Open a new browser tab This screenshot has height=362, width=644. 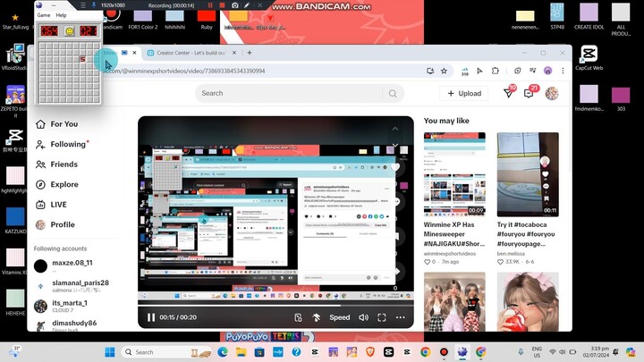pos(250,53)
